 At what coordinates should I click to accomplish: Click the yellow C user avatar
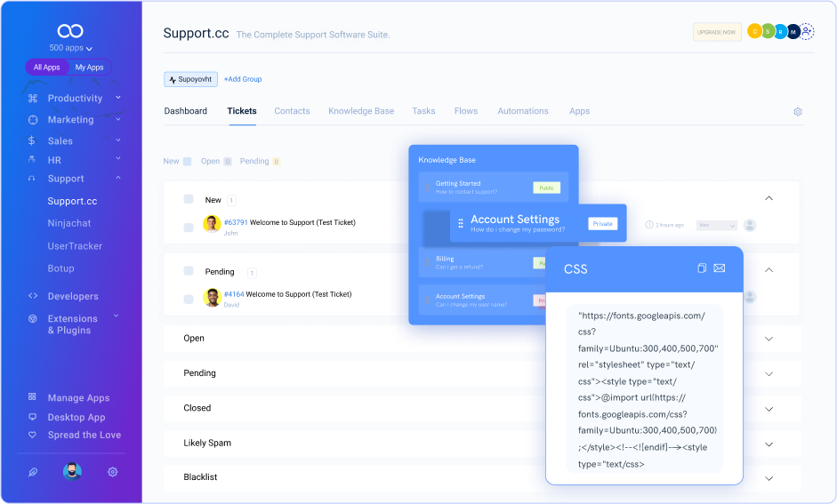click(754, 32)
